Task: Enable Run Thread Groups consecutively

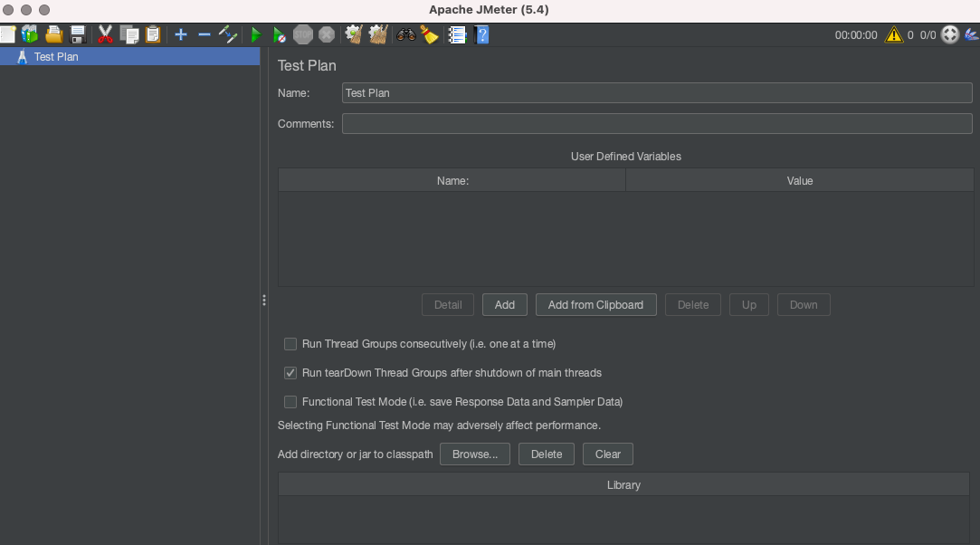Action: tap(290, 344)
